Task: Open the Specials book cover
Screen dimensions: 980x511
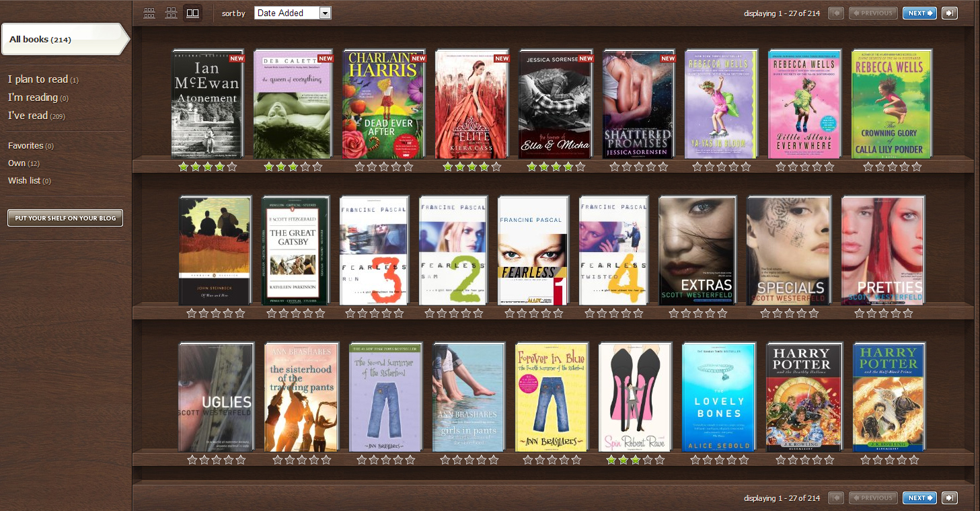Action: (789, 251)
